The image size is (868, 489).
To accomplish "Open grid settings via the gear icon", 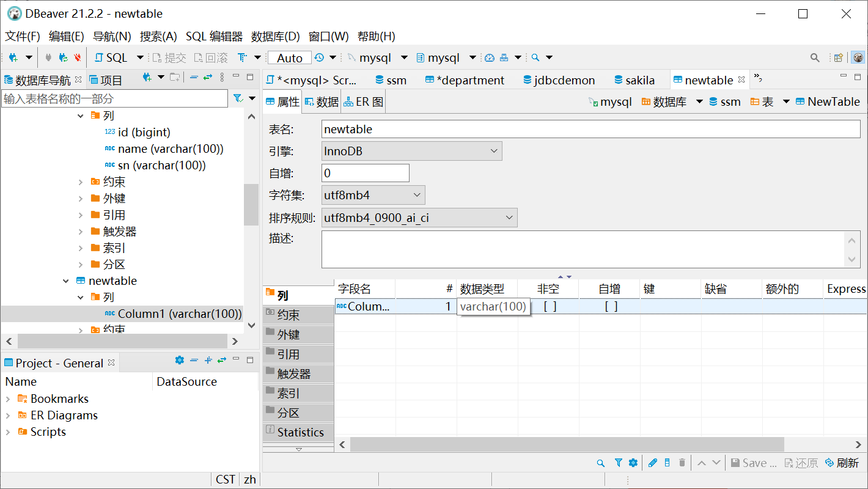I will coord(633,463).
